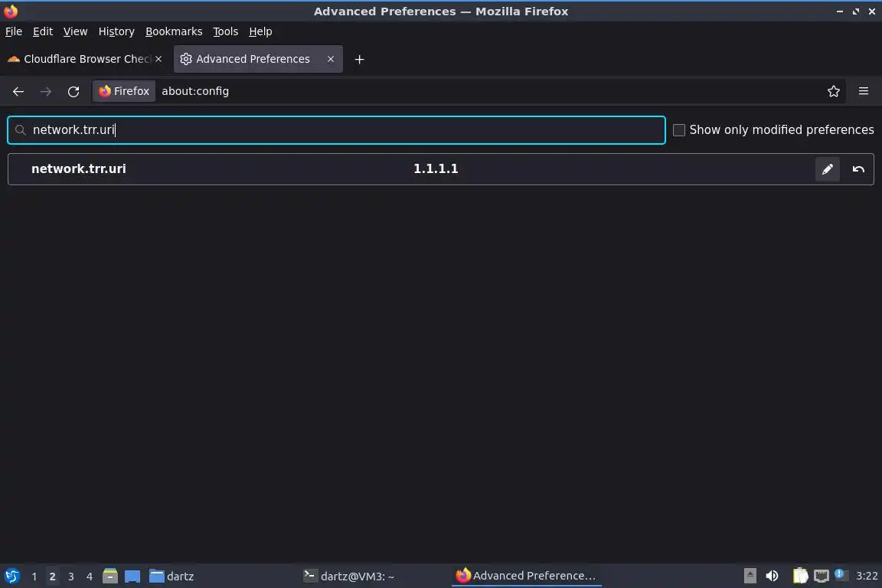Image resolution: width=882 pixels, height=588 pixels.
Task: Click the 1.1.1.1 preference value
Action: (436, 168)
